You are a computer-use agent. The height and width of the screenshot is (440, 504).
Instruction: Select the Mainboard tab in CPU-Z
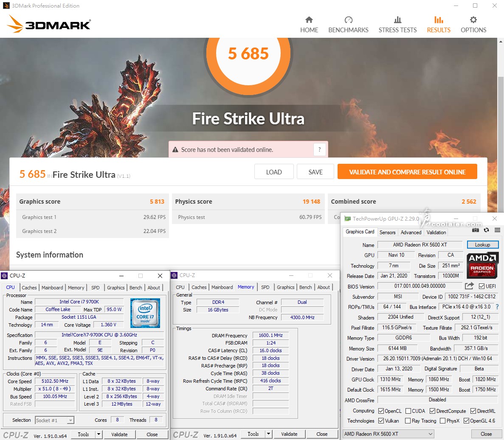(52, 288)
